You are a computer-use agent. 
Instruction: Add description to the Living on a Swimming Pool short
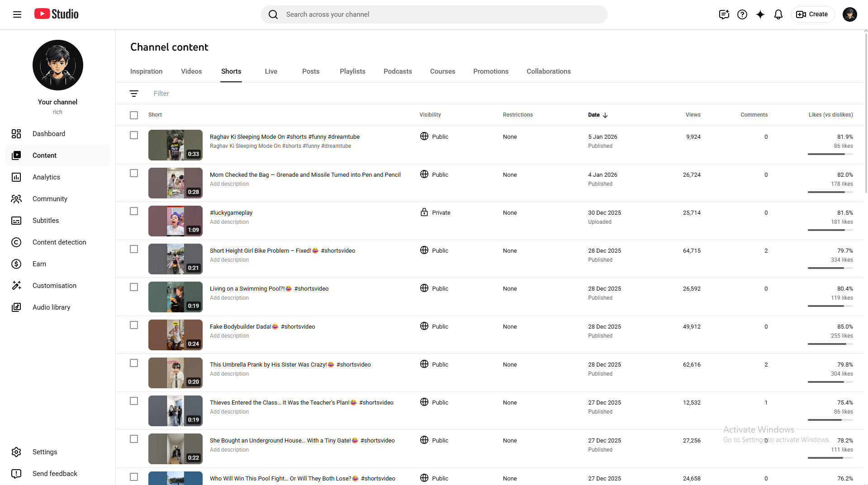click(x=229, y=297)
